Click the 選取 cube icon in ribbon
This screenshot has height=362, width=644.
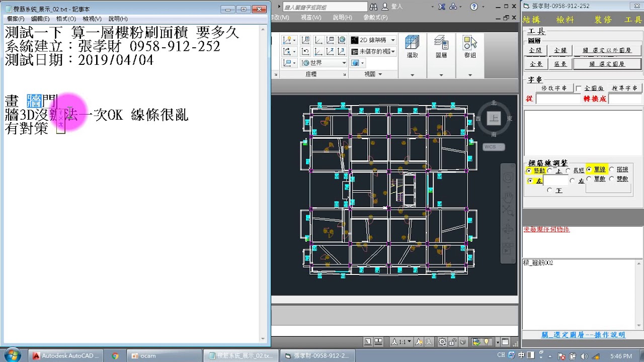[x=412, y=43]
